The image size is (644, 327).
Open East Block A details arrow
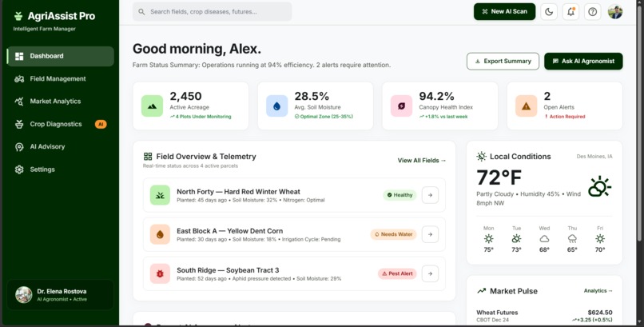click(430, 234)
